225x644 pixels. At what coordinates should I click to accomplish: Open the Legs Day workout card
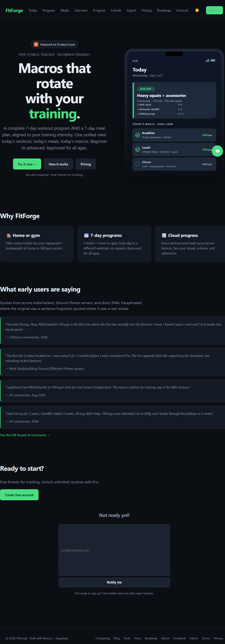(x=174, y=100)
